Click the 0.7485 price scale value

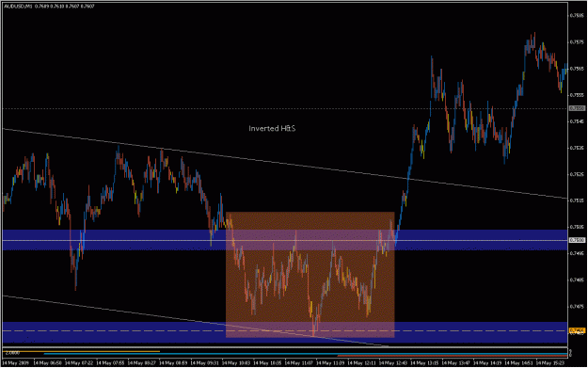tap(577, 280)
